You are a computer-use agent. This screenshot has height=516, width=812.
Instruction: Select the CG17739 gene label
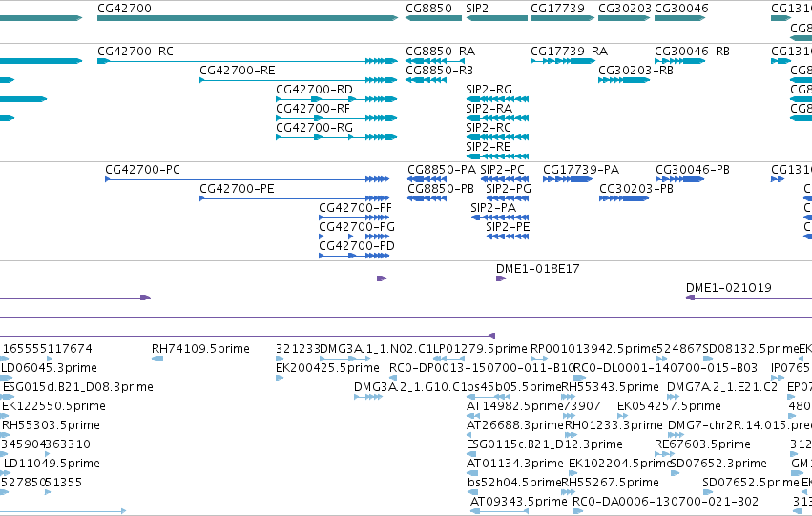tap(557, 9)
